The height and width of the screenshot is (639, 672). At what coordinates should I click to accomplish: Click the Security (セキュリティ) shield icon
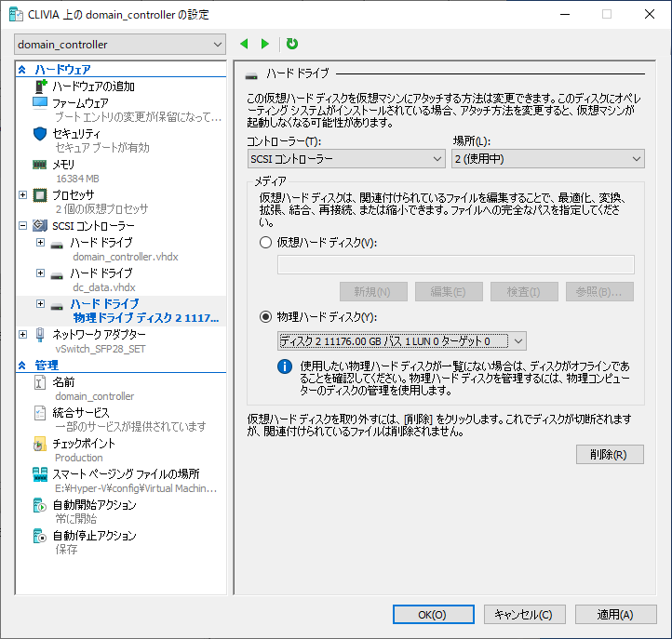(40, 134)
